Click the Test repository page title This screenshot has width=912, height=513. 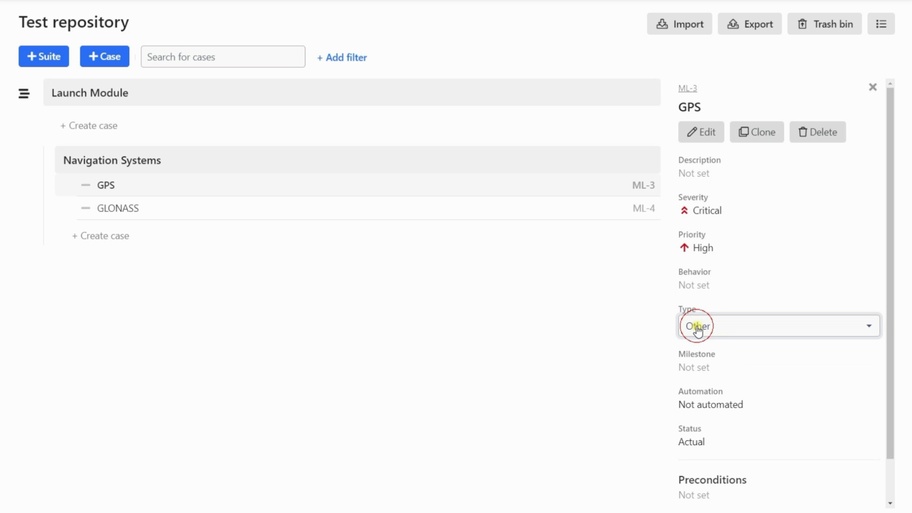pyautogui.click(x=74, y=22)
